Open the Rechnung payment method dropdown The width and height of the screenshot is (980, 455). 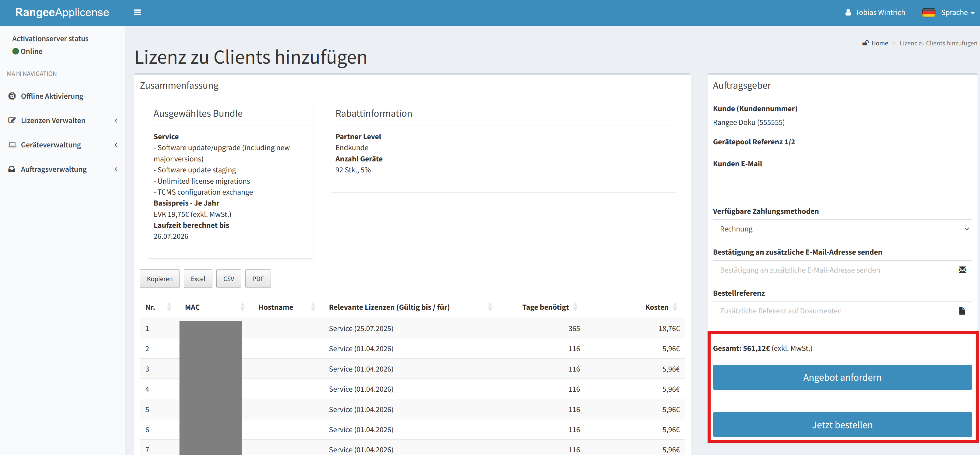pyautogui.click(x=842, y=229)
